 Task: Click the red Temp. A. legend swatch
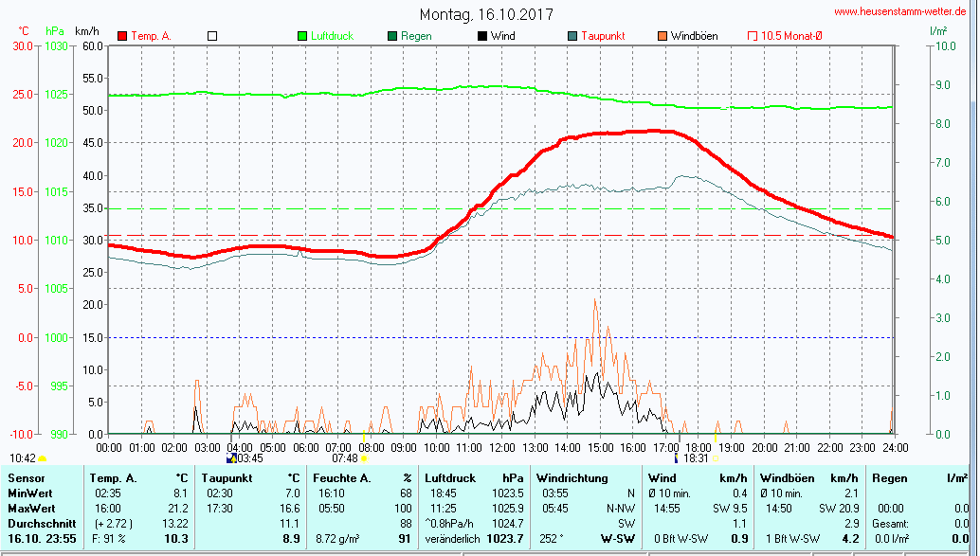coord(122,36)
